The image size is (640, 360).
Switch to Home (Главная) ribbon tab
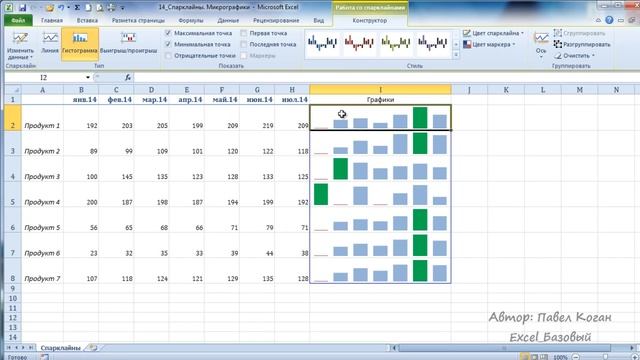click(x=52, y=20)
